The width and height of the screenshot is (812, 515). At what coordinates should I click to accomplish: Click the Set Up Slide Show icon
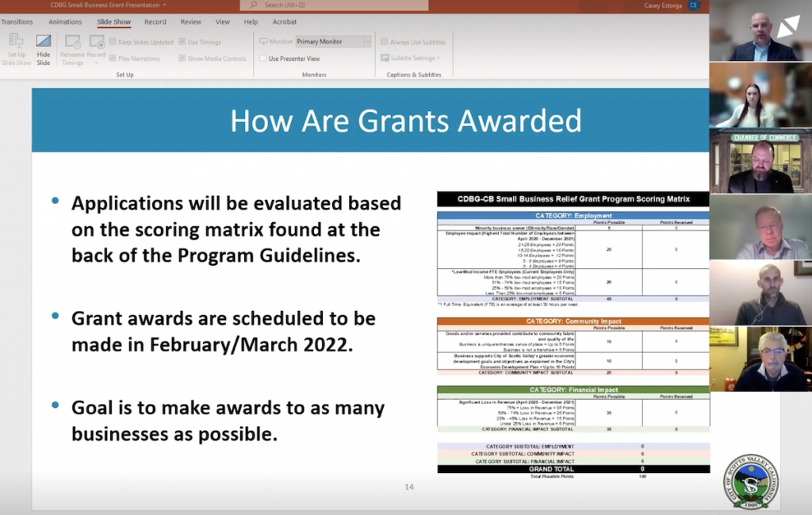16,41
